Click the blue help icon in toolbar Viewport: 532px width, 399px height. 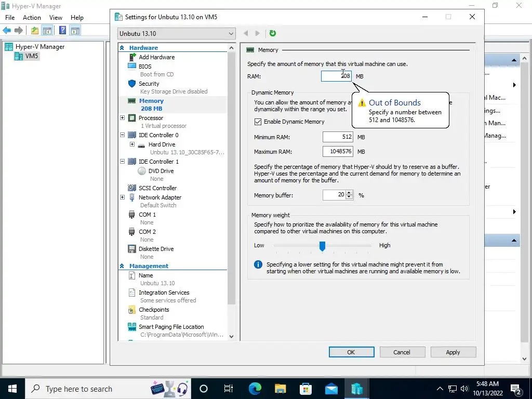[x=63, y=30]
